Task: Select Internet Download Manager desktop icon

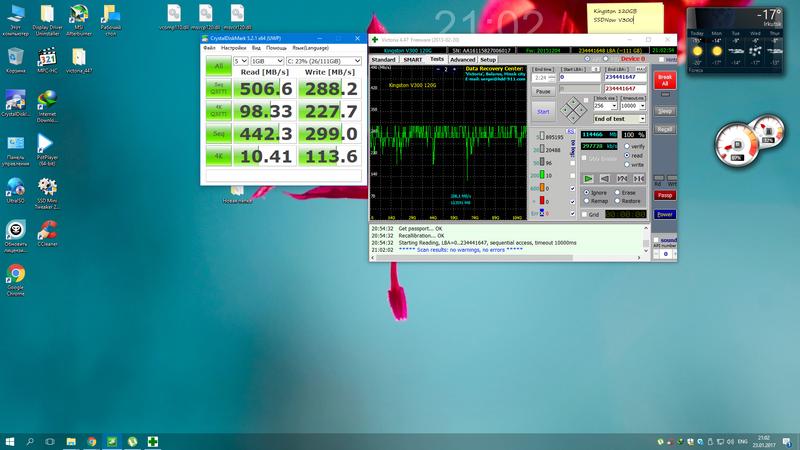Action: coord(47,106)
